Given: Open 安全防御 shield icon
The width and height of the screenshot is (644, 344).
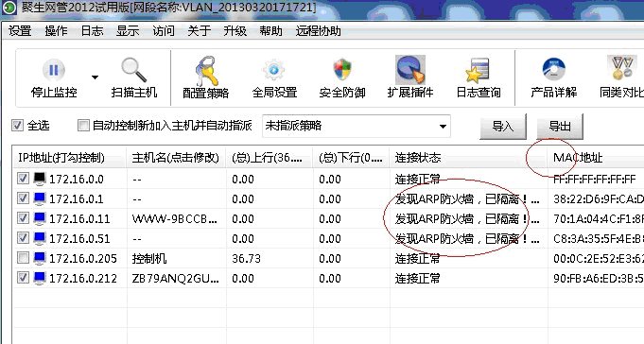Looking at the screenshot, I should [x=342, y=70].
